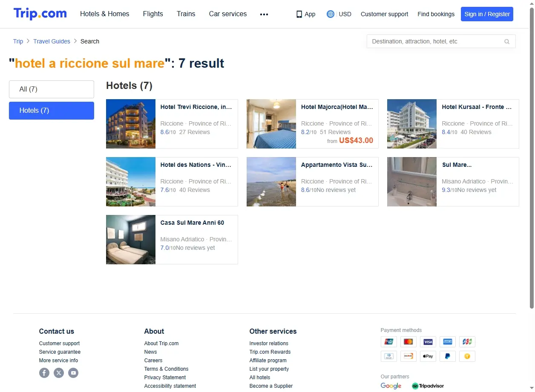Open List your property link
The image size is (535, 392).
click(269, 369)
